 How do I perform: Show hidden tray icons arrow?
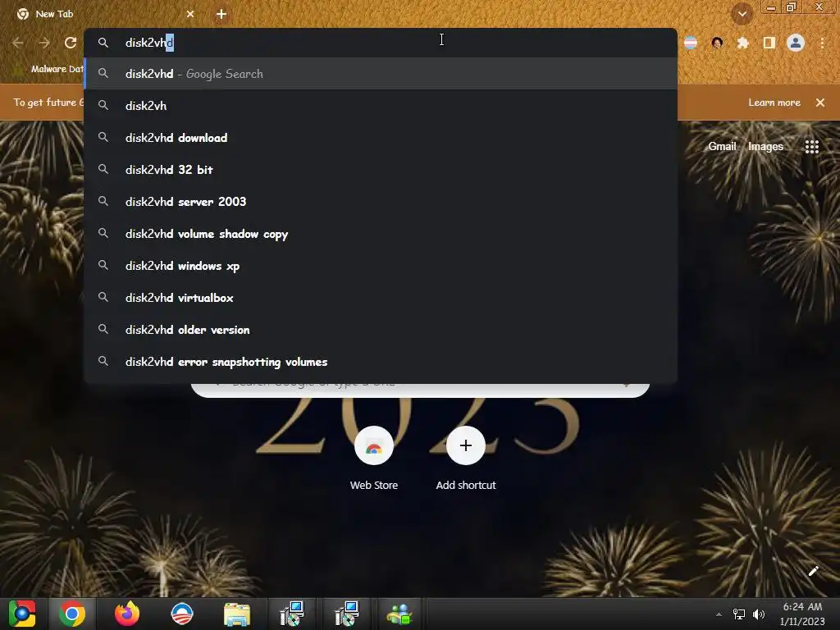pos(719,614)
